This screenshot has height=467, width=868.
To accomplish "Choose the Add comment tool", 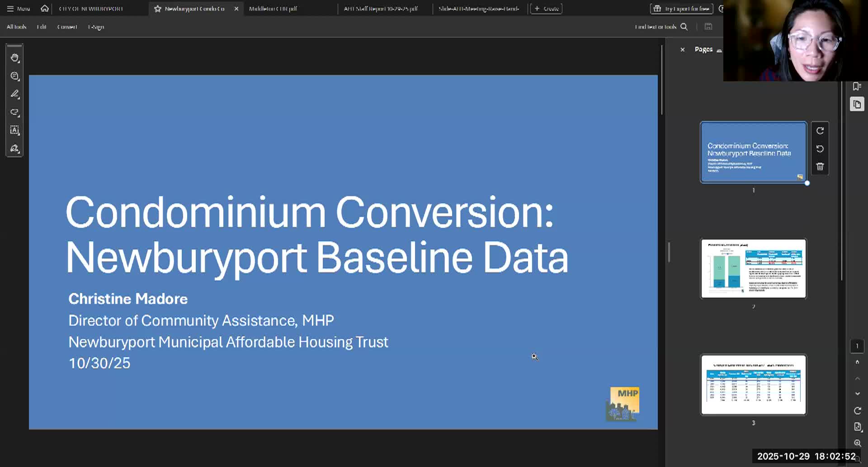I will pyautogui.click(x=15, y=76).
